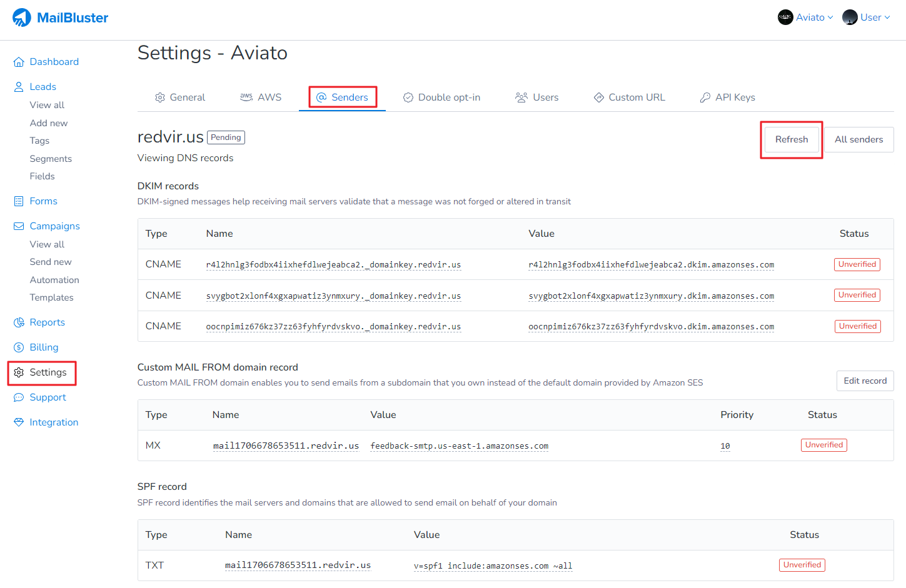This screenshot has height=588, width=906.
Task: Click the Campaigns envelope icon
Action: tap(19, 226)
